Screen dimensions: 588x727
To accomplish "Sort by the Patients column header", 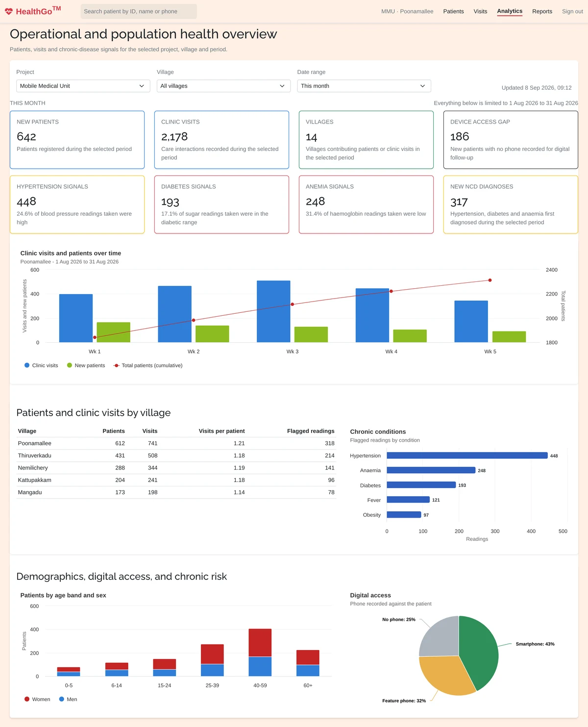I will [x=114, y=431].
